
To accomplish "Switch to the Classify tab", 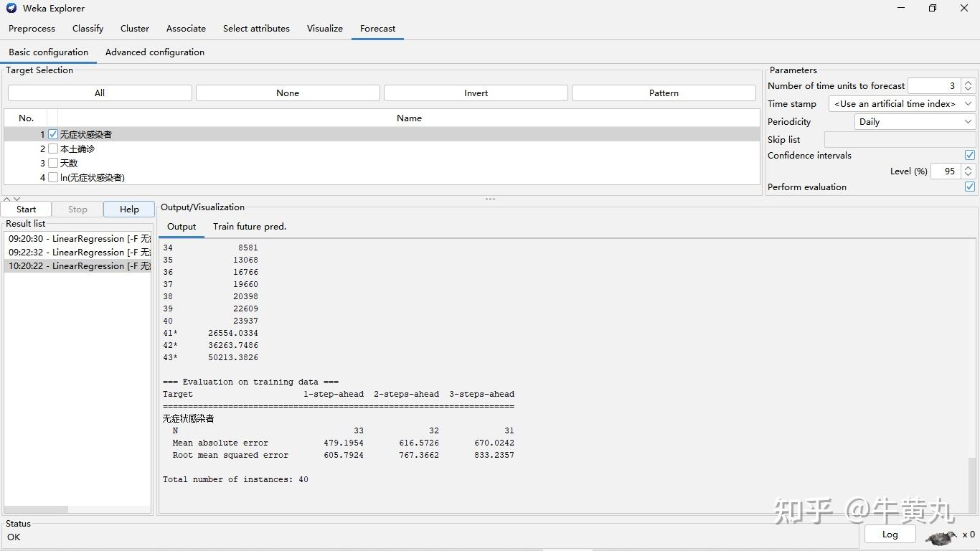I will [x=88, y=29].
